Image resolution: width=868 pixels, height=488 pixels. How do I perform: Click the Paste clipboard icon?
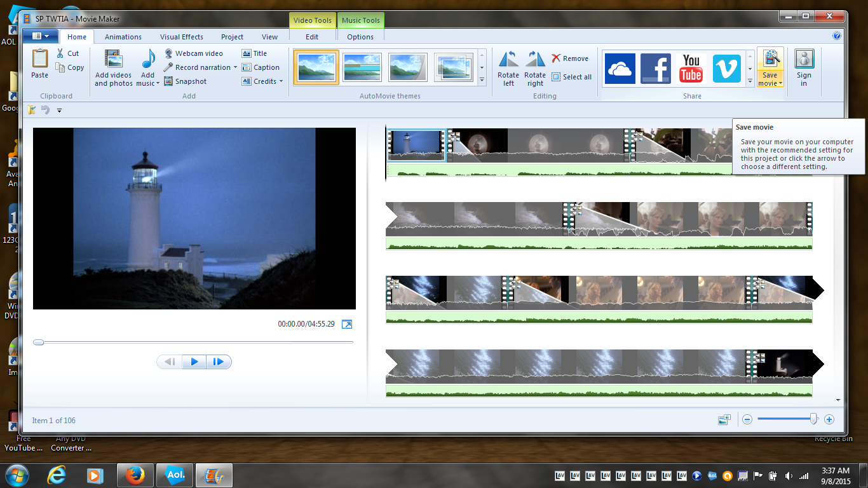tap(39, 59)
